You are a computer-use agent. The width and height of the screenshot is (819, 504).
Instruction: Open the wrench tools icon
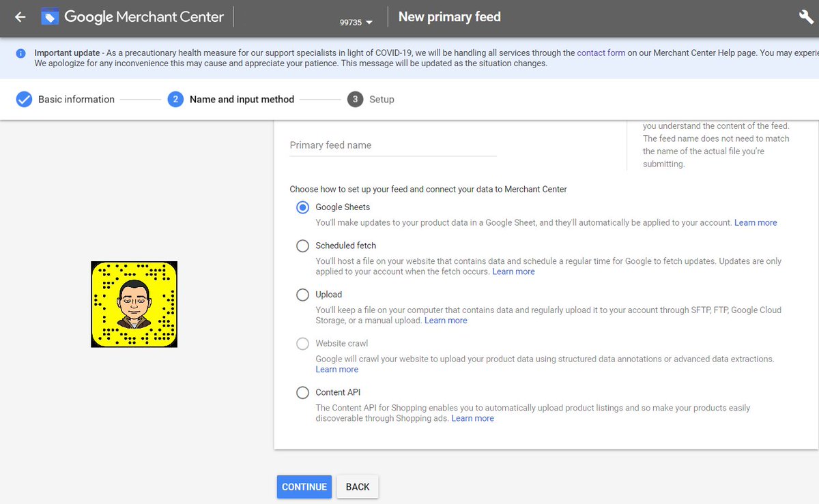806,17
